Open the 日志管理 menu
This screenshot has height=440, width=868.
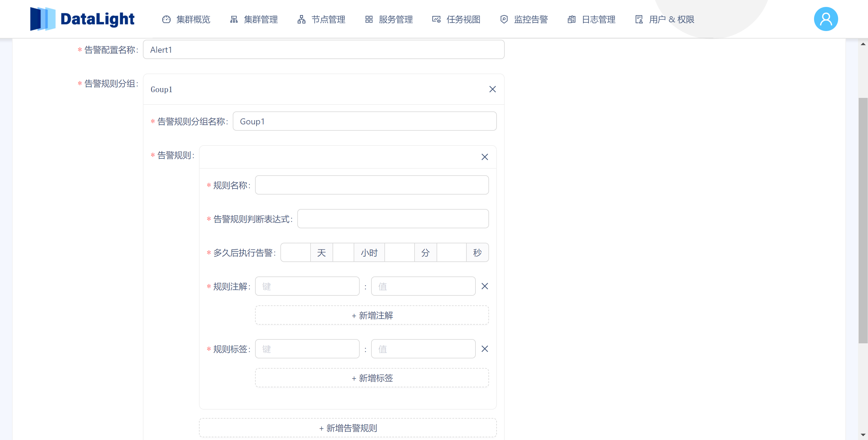click(591, 20)
